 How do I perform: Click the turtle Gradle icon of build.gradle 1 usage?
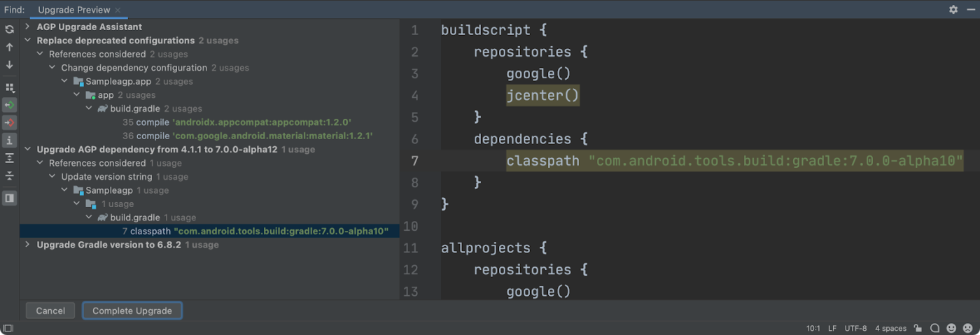(x=103, y=218)
